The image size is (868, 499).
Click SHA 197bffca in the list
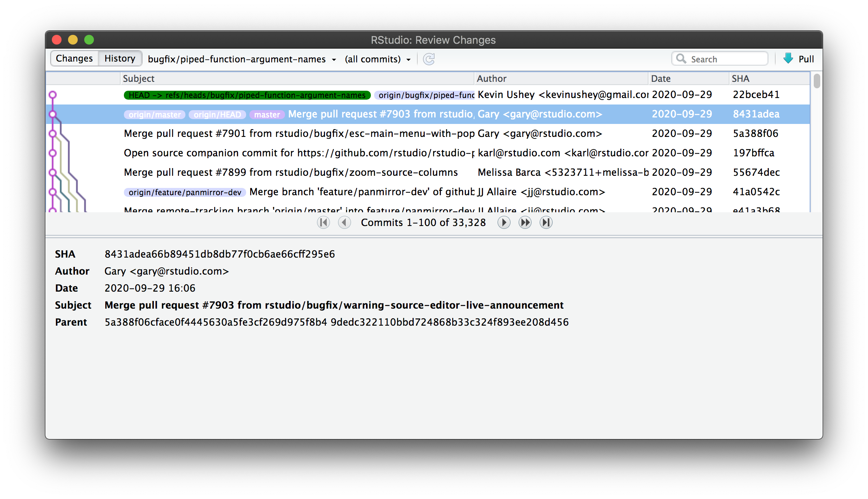(x=753, y=153)
